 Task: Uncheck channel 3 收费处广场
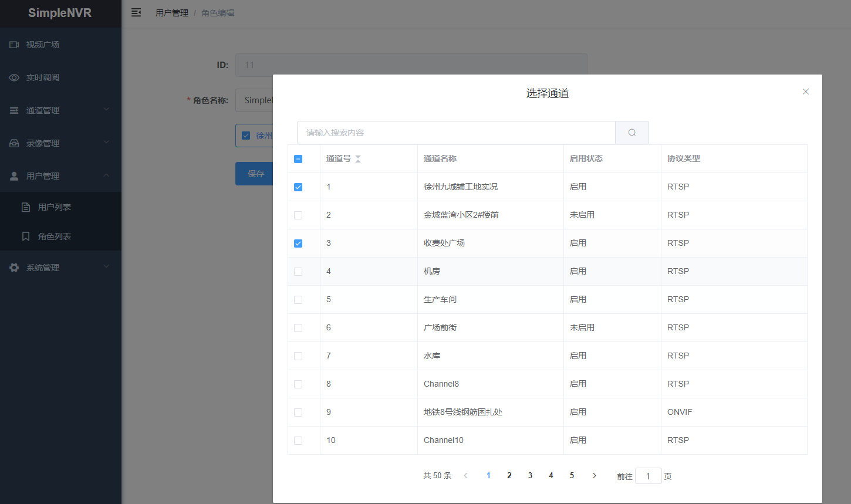(x=298, y=243)
